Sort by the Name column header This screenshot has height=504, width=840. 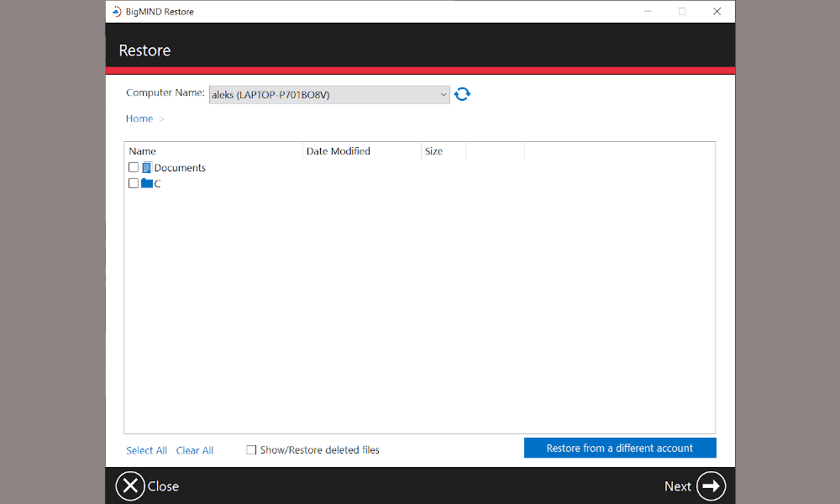213,151
